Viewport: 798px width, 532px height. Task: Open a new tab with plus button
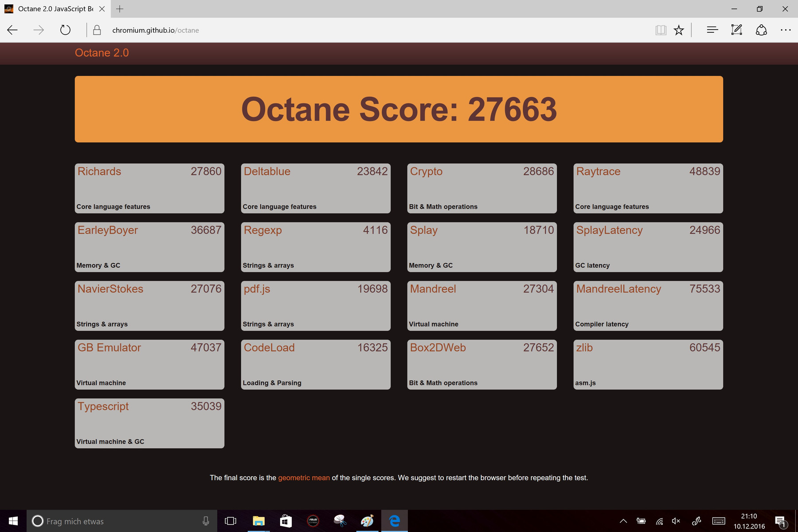[120, 9]
